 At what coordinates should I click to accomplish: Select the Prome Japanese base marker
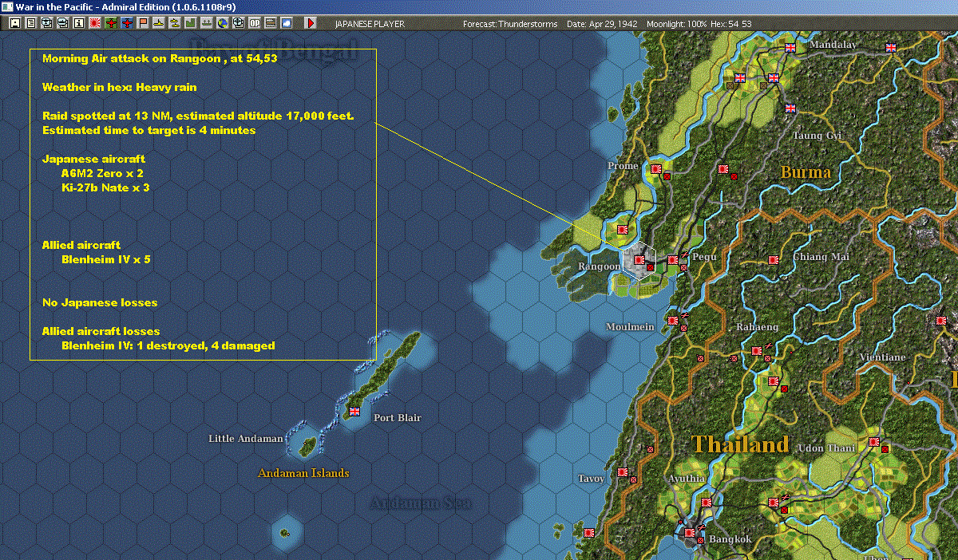coord(656,169)
